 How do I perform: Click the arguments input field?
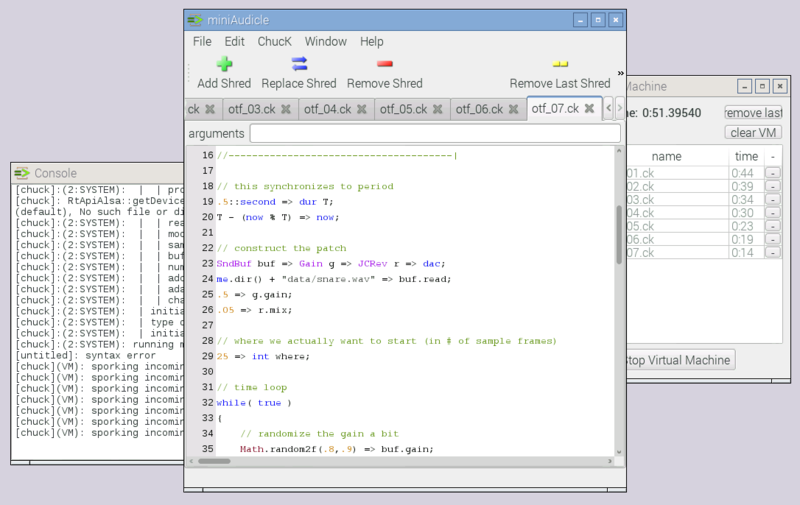coord(435,134)
